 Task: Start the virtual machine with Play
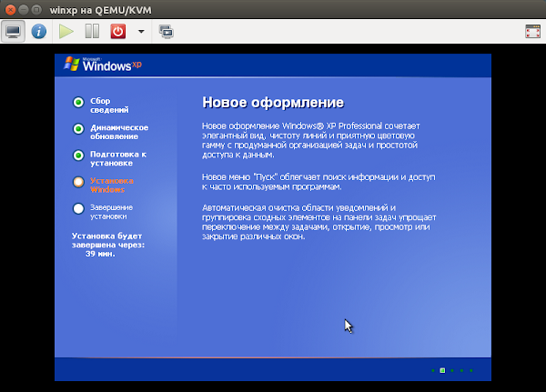pyautogui.click(x=66, y=32)
